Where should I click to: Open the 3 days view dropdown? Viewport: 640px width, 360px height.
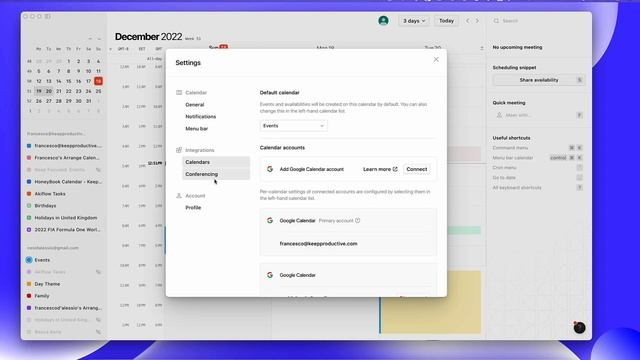(x=414, y=21)
